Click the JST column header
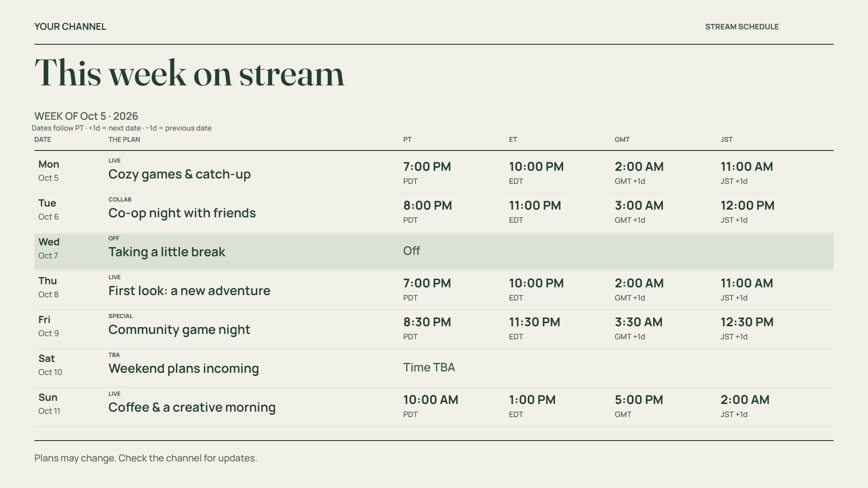The height and width of the screenshot is (488, 868). click(x=726, y=140)
